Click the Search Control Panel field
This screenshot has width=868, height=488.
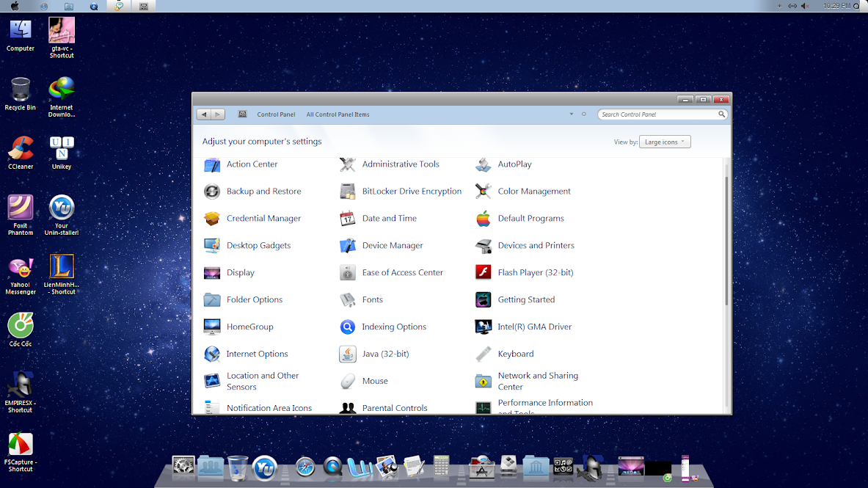click(x=662, y=114)
